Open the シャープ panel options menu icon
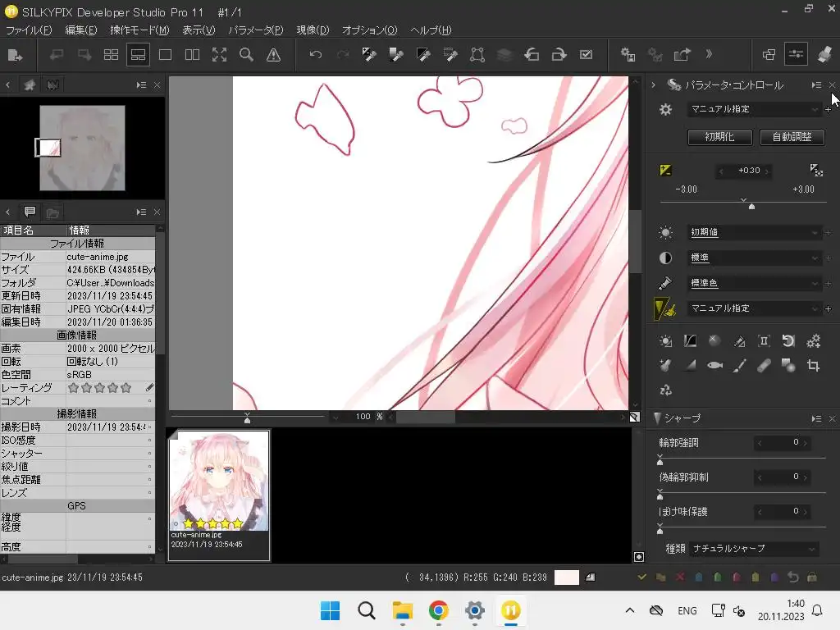840x630 pixels. pyautogui.click(x=816, y=418)
